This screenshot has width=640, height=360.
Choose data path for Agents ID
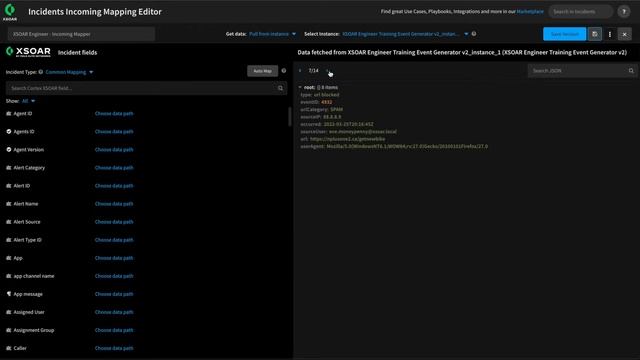click(x=114, y=131)
